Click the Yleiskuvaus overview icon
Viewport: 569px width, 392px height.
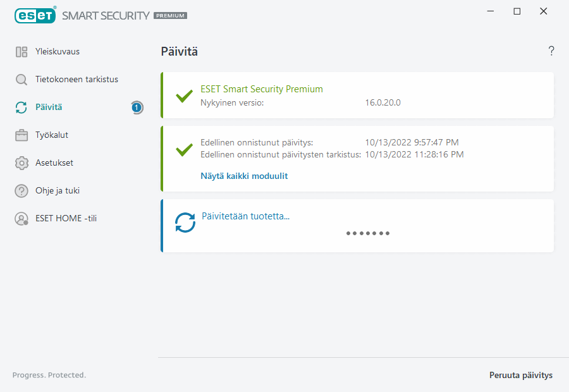[21, 52]
